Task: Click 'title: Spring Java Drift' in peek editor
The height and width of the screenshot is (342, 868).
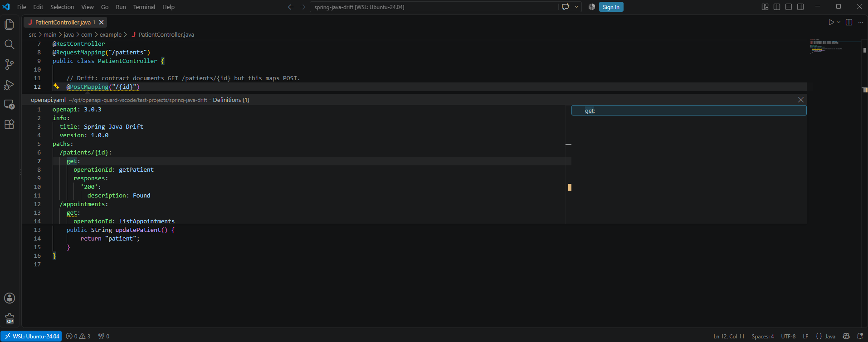Action: pyautogui.click(x=101, y=126)
